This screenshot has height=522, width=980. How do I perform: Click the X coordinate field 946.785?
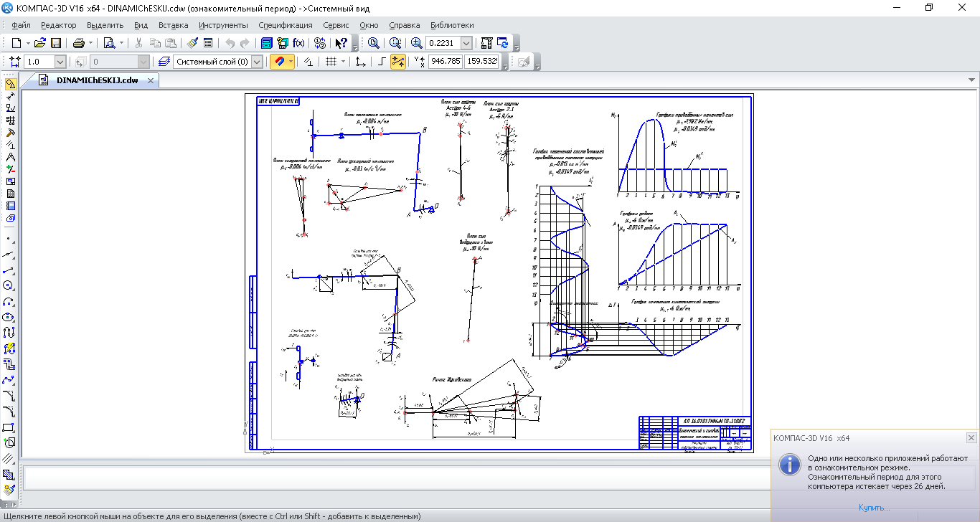446,62
